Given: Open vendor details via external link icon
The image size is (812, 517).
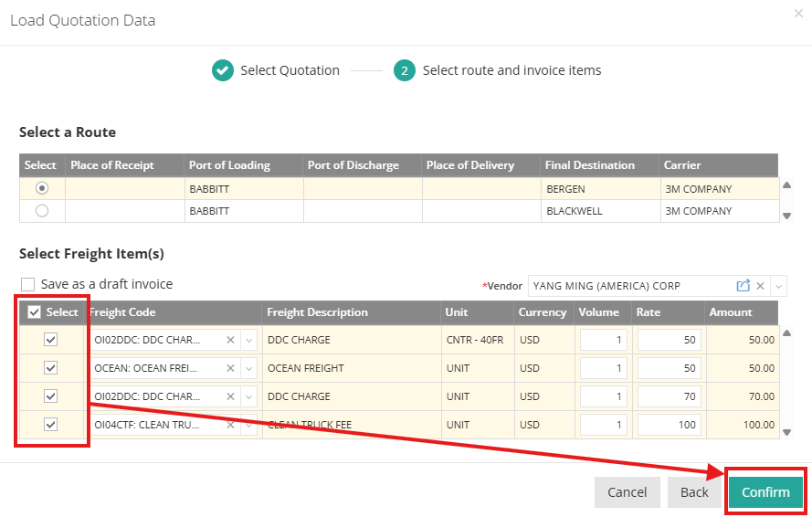Looking at the screenshot, I should (743, 286).
